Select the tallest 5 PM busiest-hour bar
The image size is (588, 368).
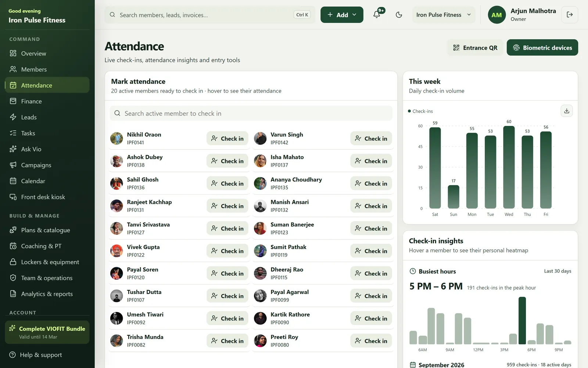tap(522, 321)
